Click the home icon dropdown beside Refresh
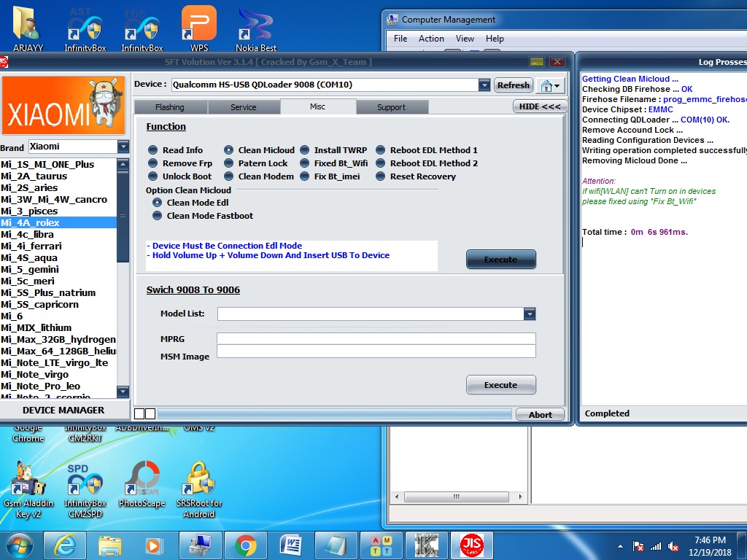Image resolution: width=747 pixels, height=560 pixels. tap(550, 86)
